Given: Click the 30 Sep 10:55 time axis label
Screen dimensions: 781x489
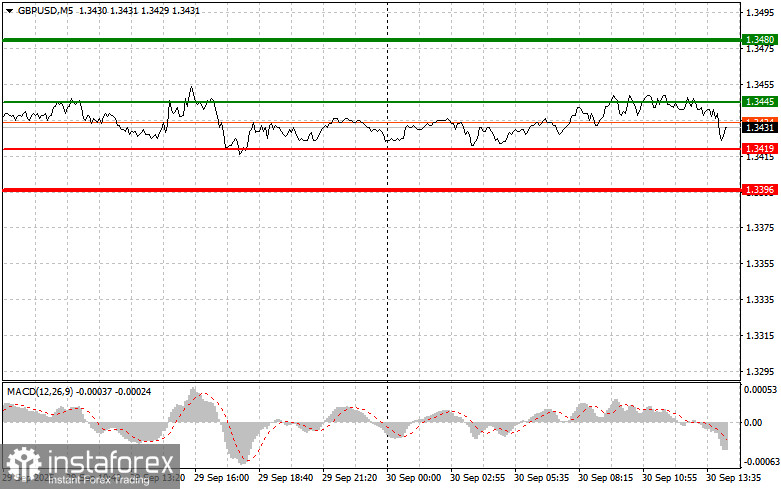Looking at the screenshot, I should tap(669, 478).
